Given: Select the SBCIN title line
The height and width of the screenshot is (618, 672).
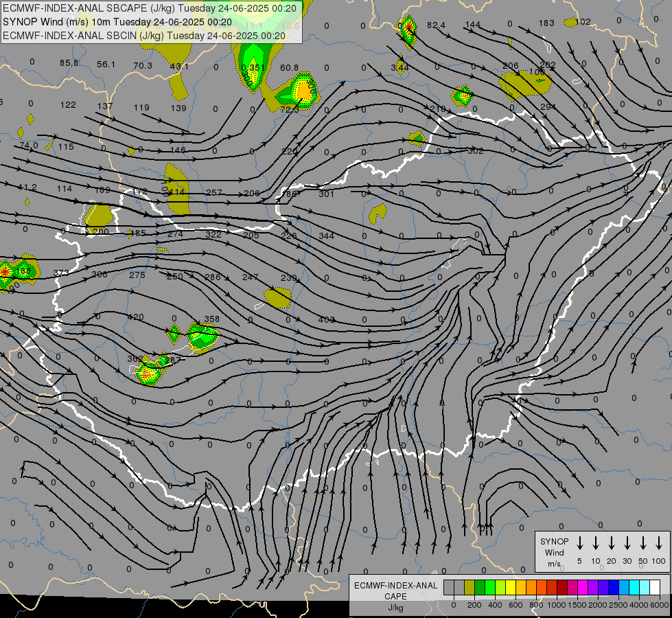Looking at the screenshot, I should tap(143, 36).
